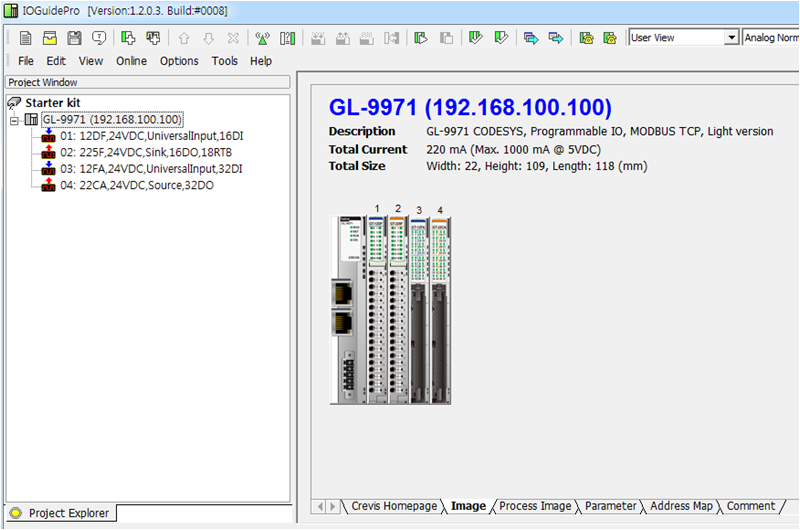Switch to the Crevis Homepage tab
800x530 pixels.
coord(394,506)
